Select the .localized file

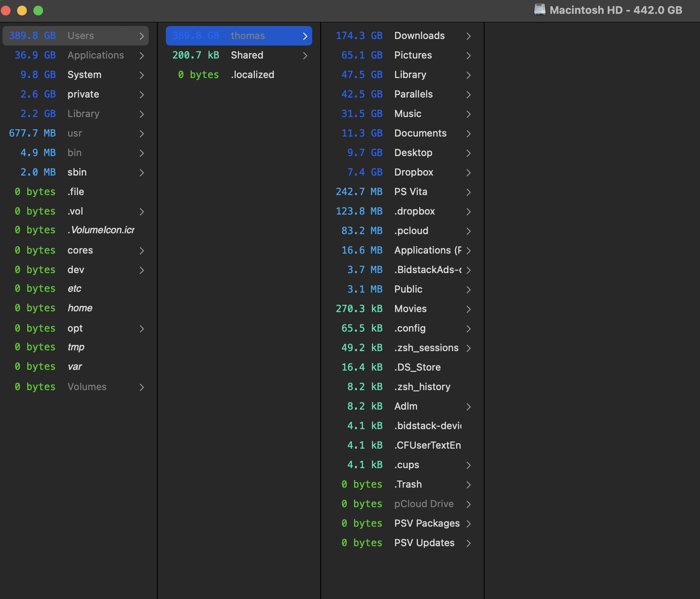pyautogui.click(x=252, y=75)
